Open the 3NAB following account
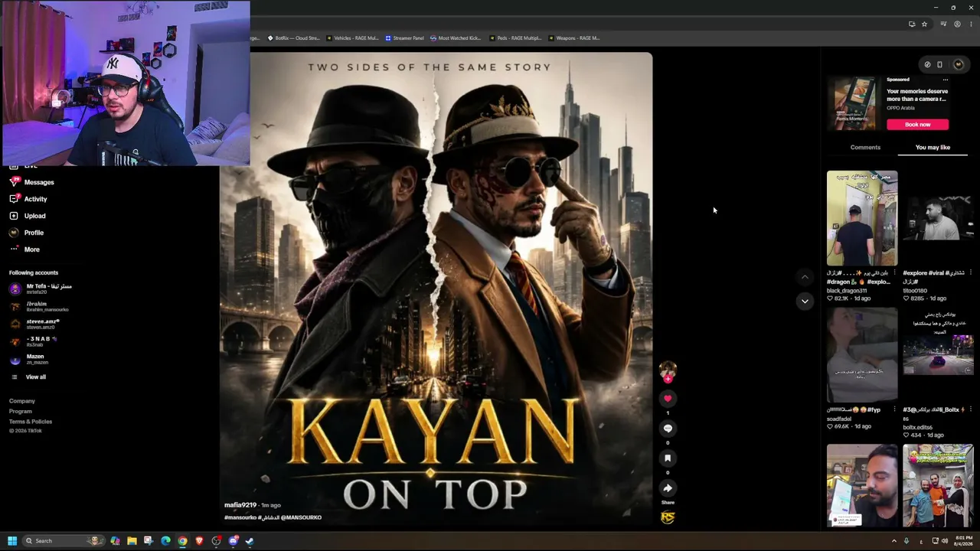Viewport: 980px width, 551px height. tap(33, 341)
